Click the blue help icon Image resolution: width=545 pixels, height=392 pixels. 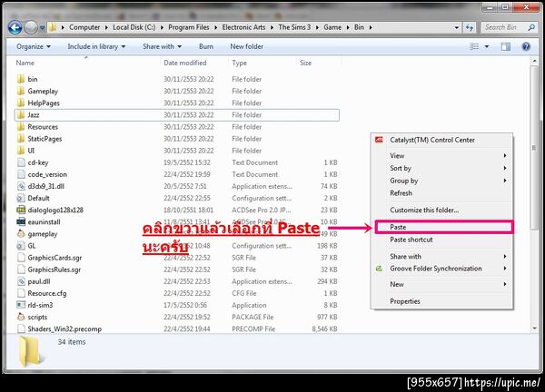point(526,46)
